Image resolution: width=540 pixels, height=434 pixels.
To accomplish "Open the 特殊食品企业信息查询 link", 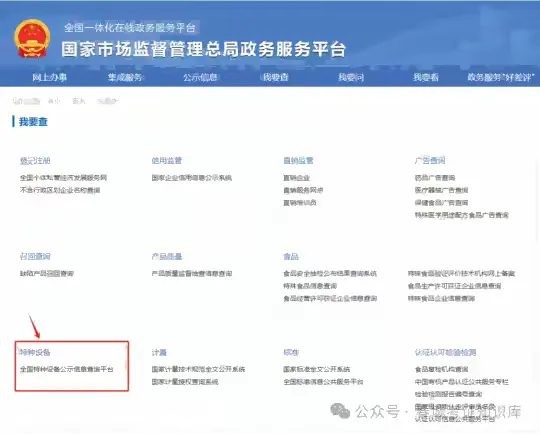I will (441, 298).
